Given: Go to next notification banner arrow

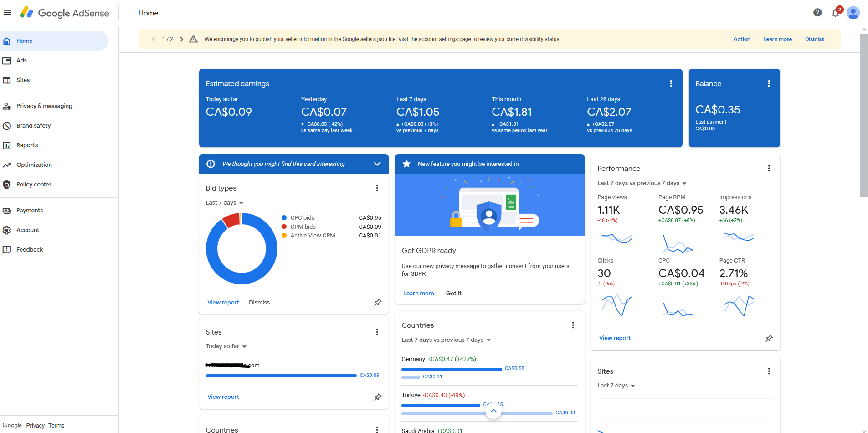Looking at the screenshot, I should coord(181,39).
